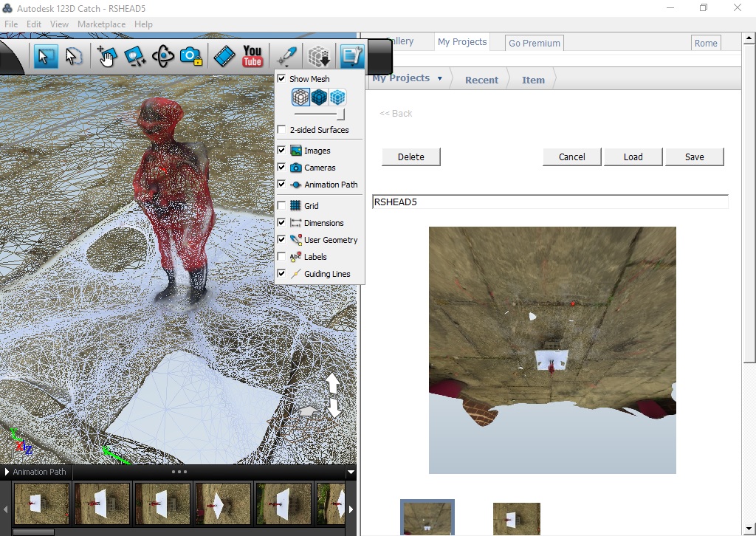Choose wireframe mesh display mode
This screenshot has width=756, height=536.
(300, 97)
